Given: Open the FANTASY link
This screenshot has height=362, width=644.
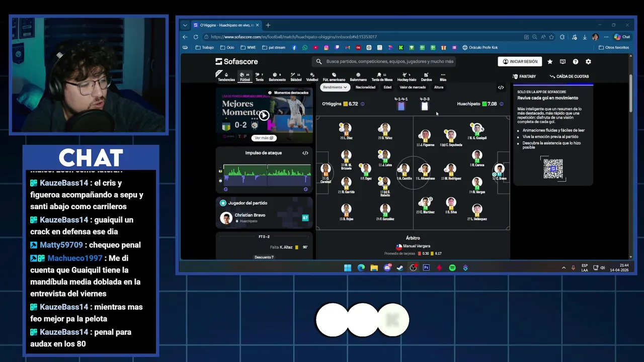Looking at the screenshot, I should coord(524,76).
